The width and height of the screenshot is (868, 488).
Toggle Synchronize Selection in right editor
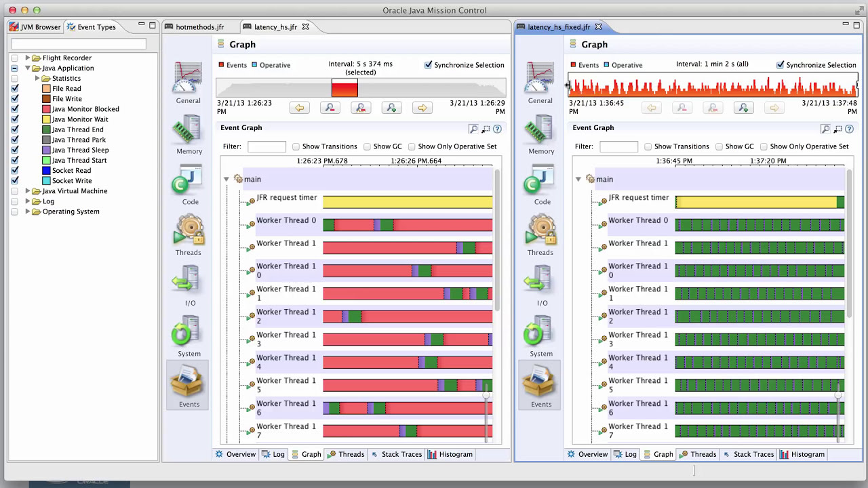tap(781, 65)
